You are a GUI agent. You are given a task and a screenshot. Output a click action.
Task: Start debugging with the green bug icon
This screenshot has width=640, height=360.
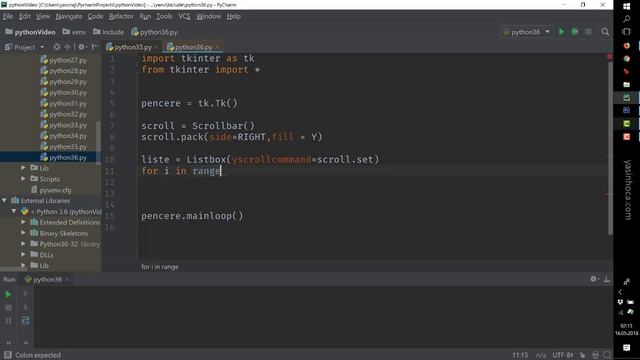click(x=575, y=32)
